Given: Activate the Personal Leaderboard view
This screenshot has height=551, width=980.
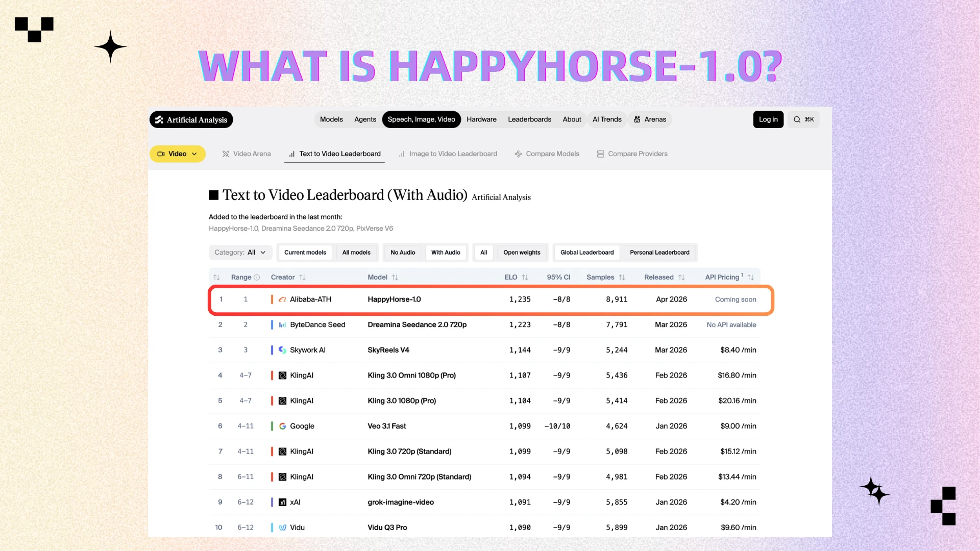Looking at the screenshot, I should tap(659, 252).
